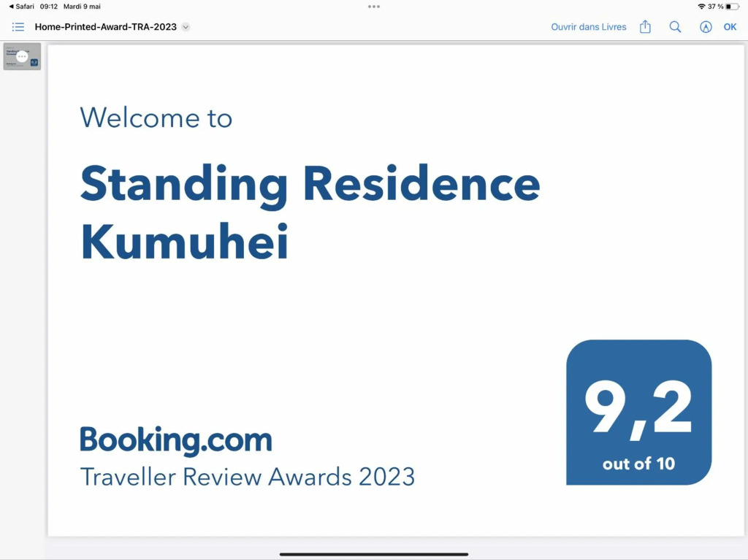748x560 pixels.
Task: Select the page thumbnail in sidebar
Action: point(22,56)
